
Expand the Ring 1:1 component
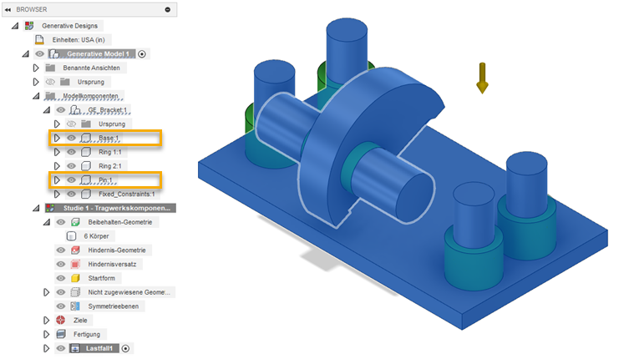tap(57, 152)
